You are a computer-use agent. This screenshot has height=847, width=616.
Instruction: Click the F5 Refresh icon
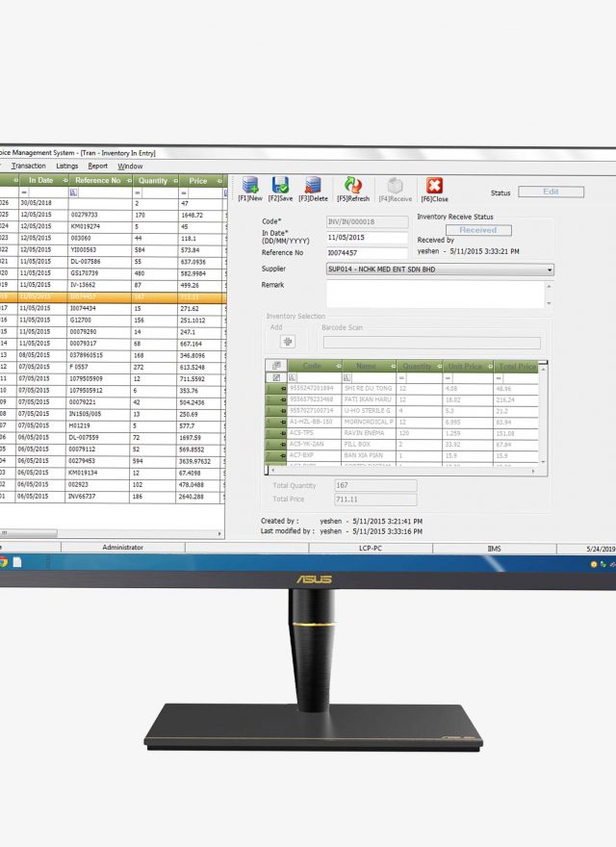(353, 186)
